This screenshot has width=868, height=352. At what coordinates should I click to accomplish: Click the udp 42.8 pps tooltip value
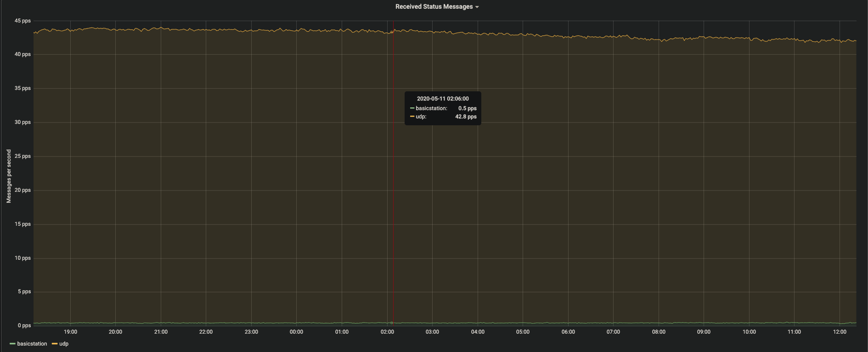point(466,117)
